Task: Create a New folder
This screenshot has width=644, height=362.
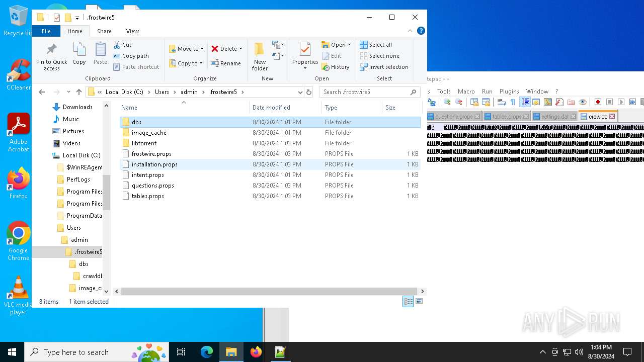Action: pos(260,57)
